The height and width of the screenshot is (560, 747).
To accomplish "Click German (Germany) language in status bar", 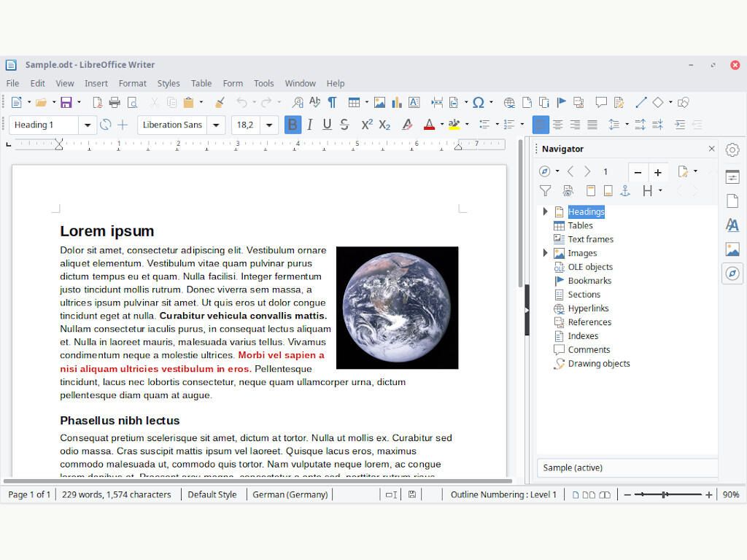I will point(290,494).
